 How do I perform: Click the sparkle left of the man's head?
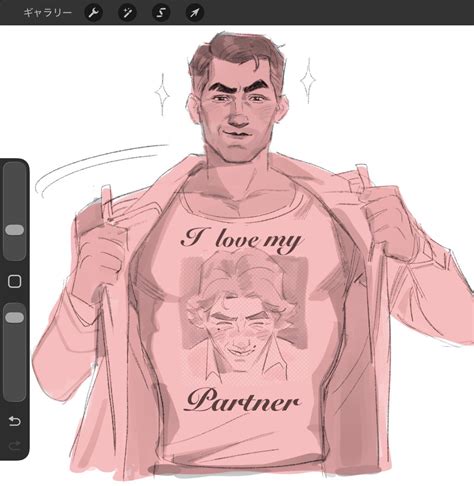point(163,94)
